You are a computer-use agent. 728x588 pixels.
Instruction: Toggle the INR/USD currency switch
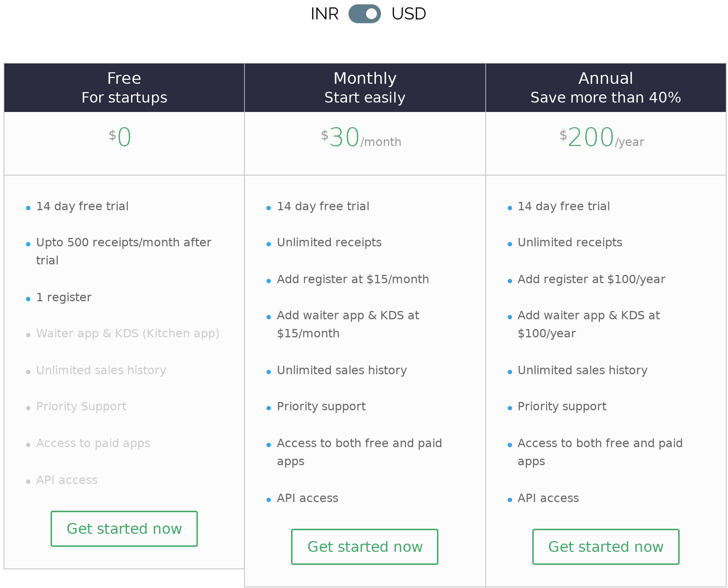click(364, 14)
